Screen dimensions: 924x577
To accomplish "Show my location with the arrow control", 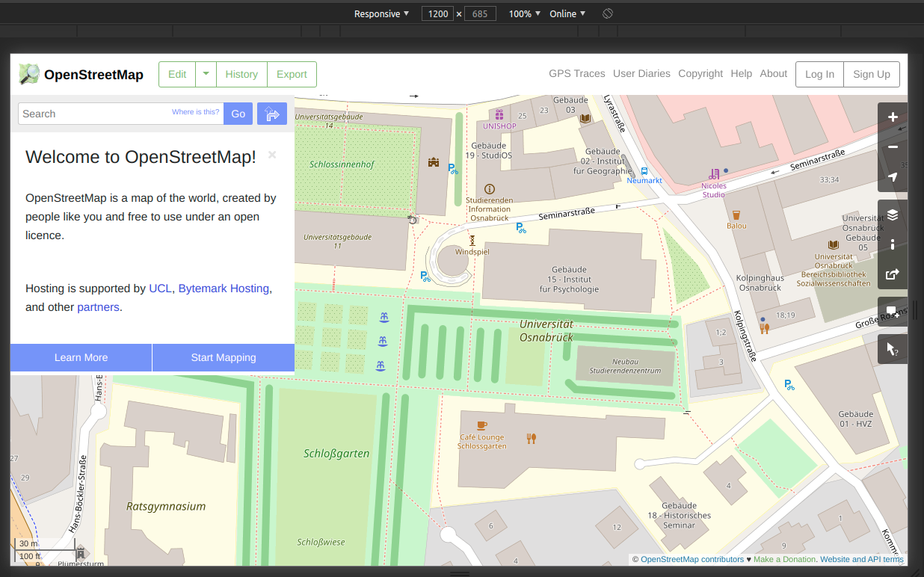I will (893, 177).
